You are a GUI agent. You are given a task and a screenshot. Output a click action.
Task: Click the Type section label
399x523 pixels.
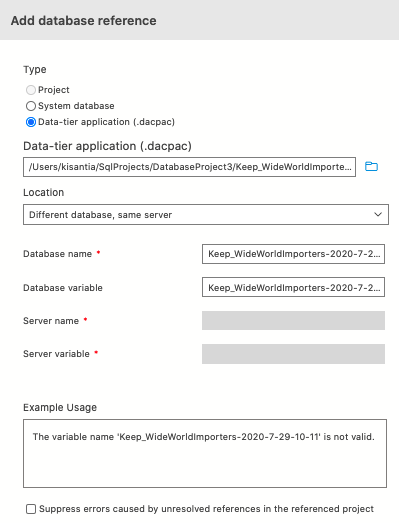coord(35,70)
